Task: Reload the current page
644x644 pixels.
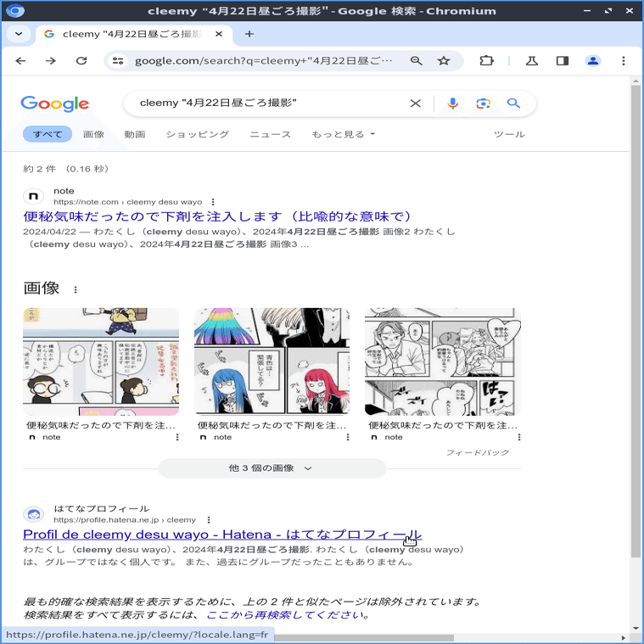Action: [81, 61]
